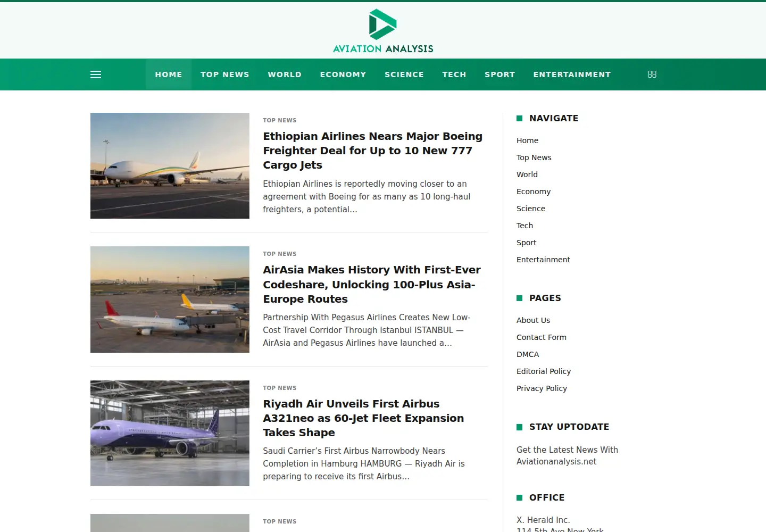Go to Tech in the navbar
Viewport: 766px width, 532px height.
454,74
